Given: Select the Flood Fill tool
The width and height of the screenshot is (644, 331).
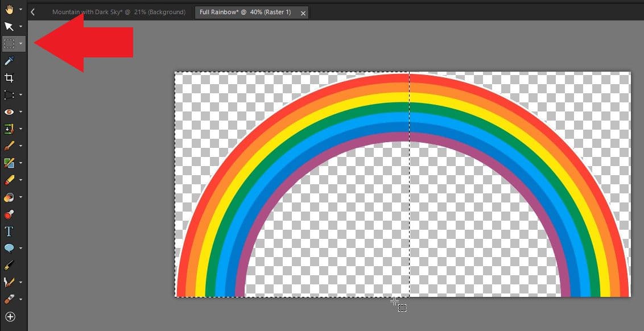Looking at the screenshot, I should 9,197.
